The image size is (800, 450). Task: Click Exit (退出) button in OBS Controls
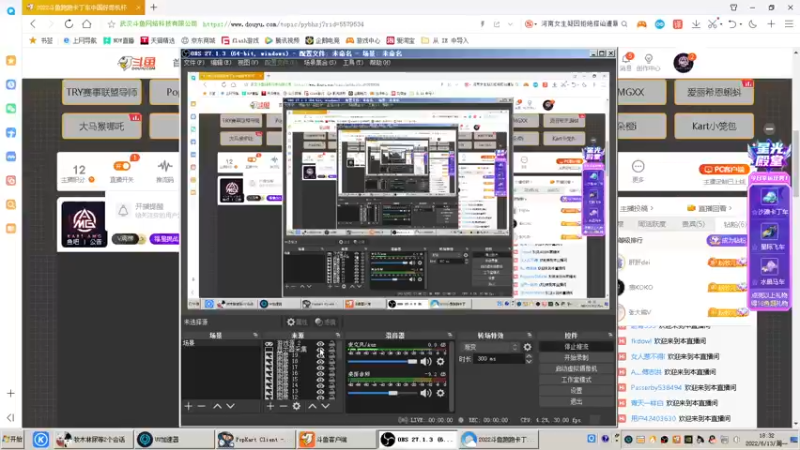[576, 402]
